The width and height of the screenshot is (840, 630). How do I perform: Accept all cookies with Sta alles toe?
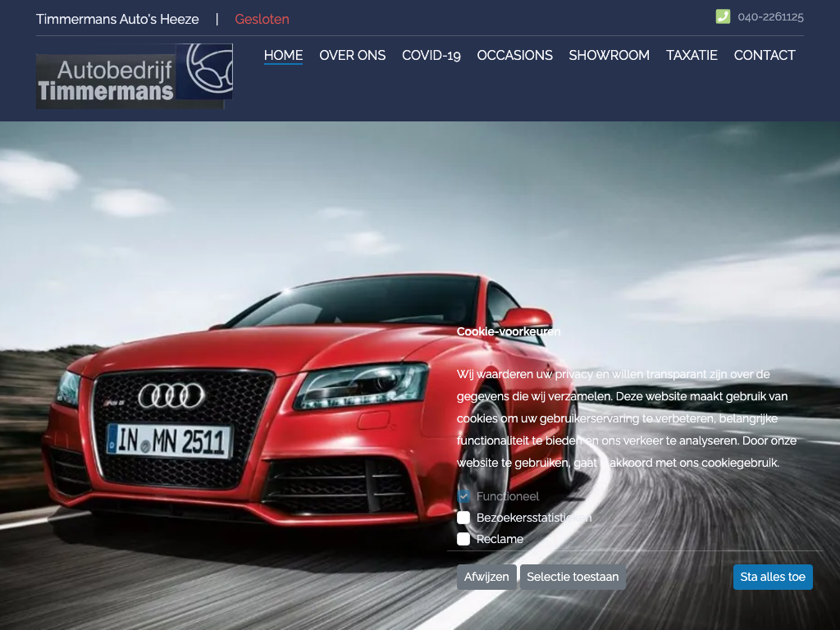773,577
